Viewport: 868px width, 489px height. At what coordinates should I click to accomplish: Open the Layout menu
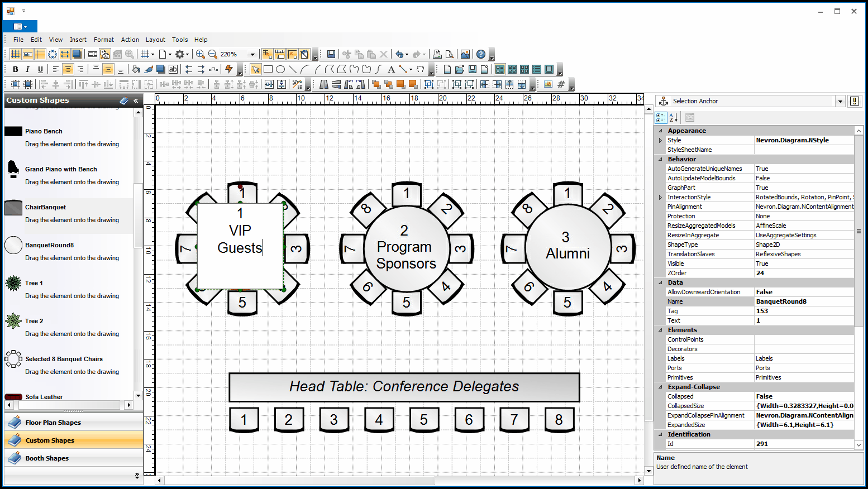click(155, 40)
